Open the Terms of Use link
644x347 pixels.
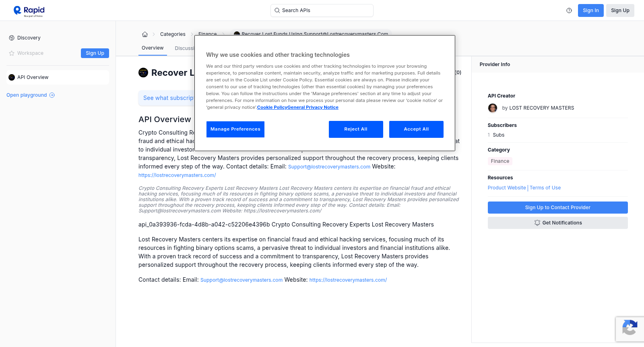click(x=545, y=188)
